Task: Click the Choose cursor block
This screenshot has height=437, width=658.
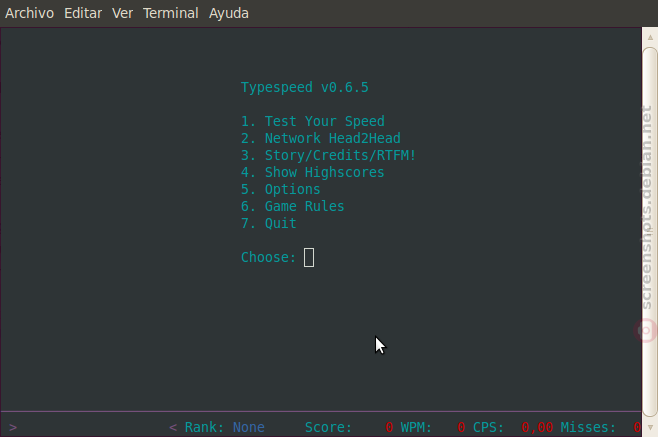Action: (309, 257)
